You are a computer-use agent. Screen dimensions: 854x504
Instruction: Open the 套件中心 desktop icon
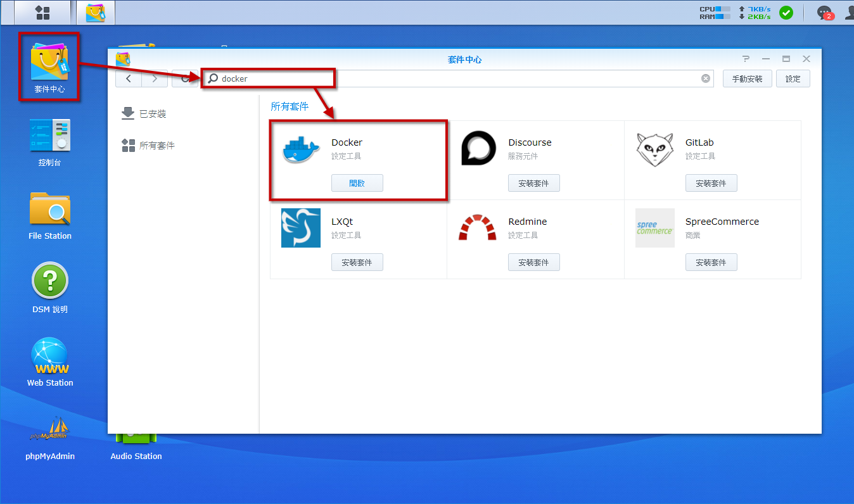(x=49, y=67)
